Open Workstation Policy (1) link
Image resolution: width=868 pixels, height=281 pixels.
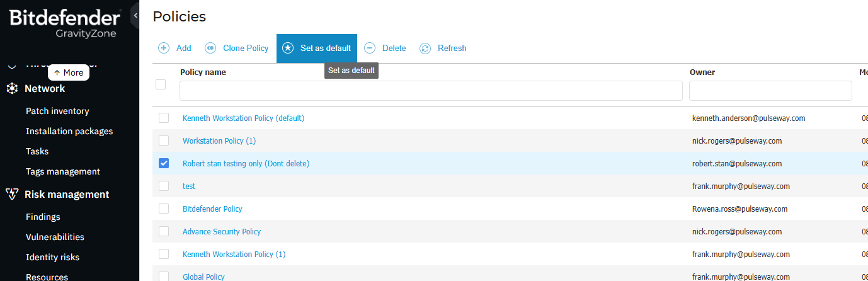click(x=219, y=140)
